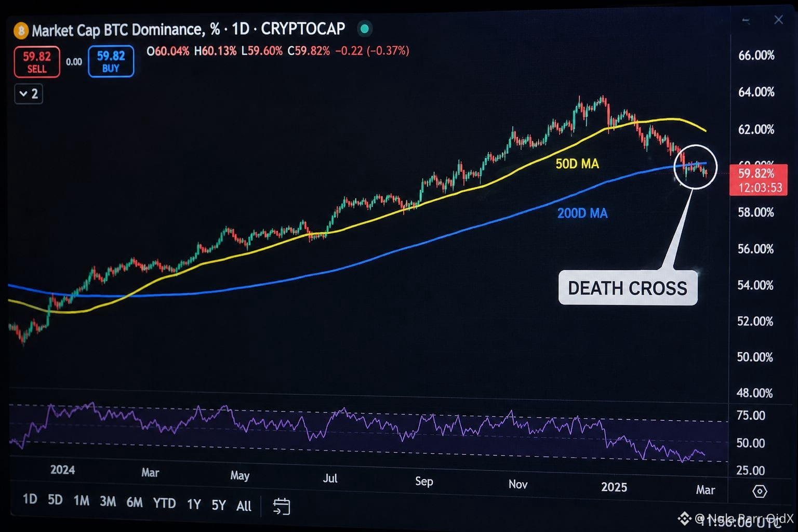Click the orange Bitcoin symbol icon

21,31
